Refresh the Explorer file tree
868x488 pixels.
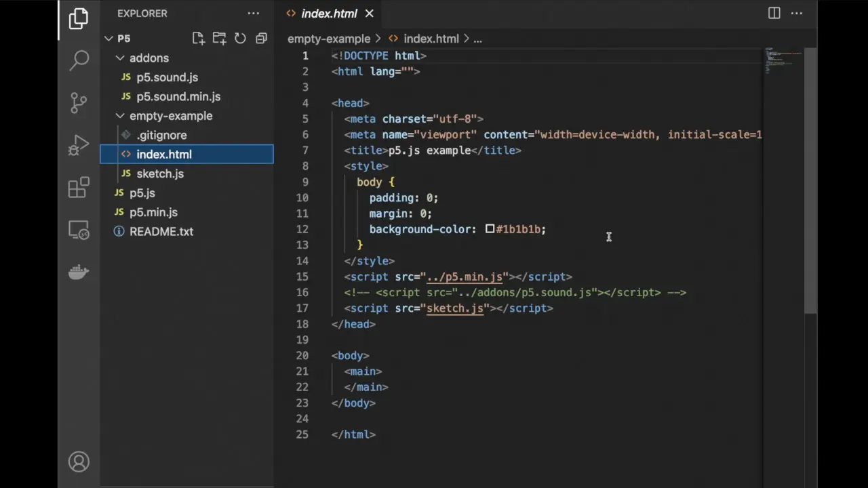[240, 39]
